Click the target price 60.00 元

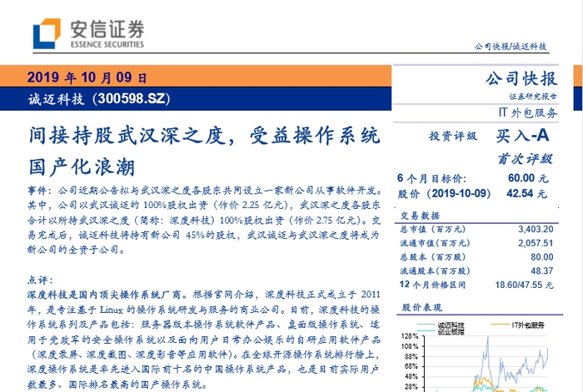coord(528,178)
